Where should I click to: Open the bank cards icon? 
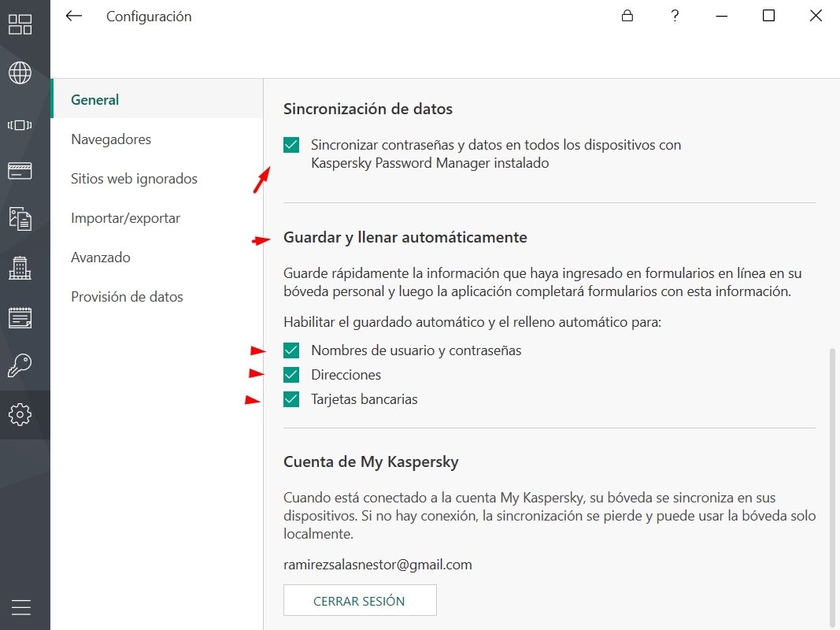click(x=20, y=171)
